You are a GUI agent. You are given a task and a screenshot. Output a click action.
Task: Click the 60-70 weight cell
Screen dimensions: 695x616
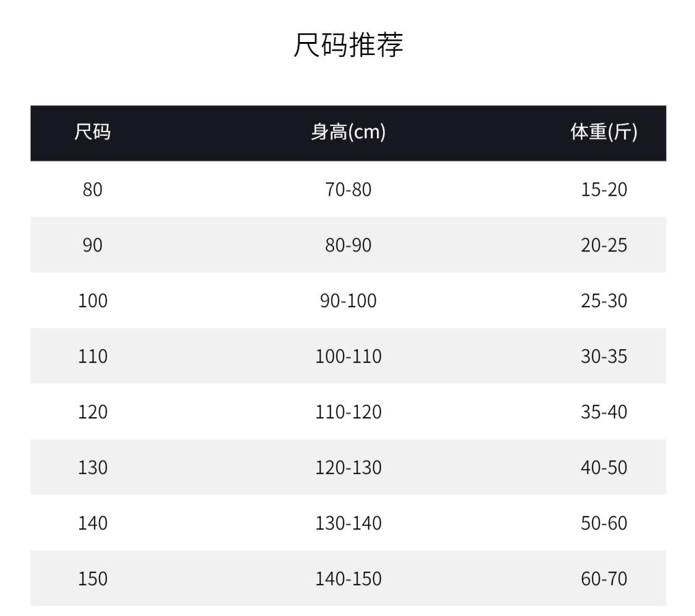604,579
